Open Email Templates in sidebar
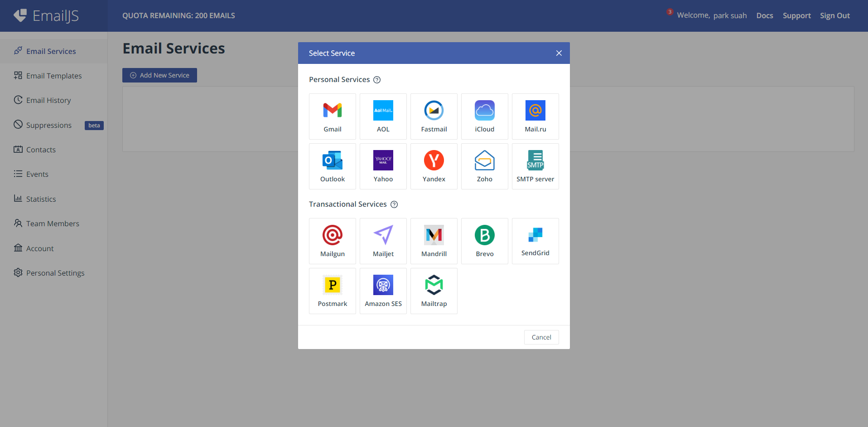The width and height of the screenshot is (868, 427). point(53,76)
